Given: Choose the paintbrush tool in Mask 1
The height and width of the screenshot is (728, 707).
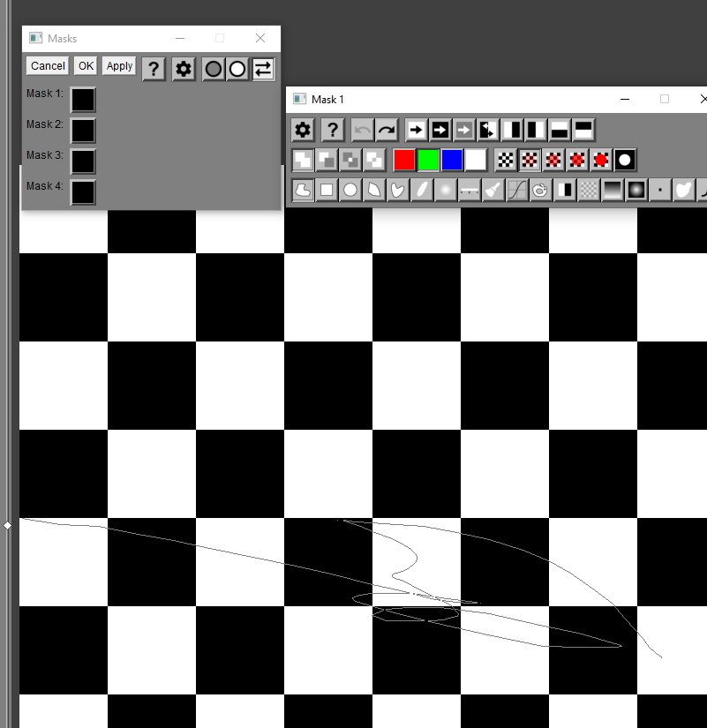Looking at the screenshot, I should (x=493, y=189).
